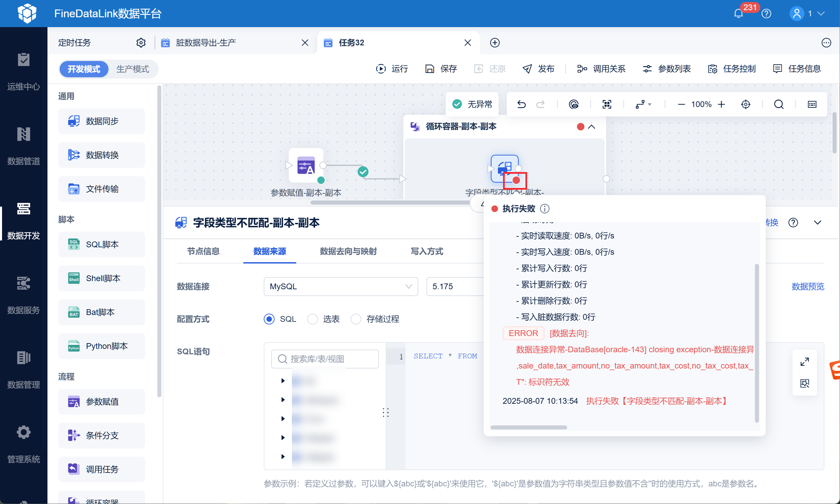Open the notification bell

(738, 14)
